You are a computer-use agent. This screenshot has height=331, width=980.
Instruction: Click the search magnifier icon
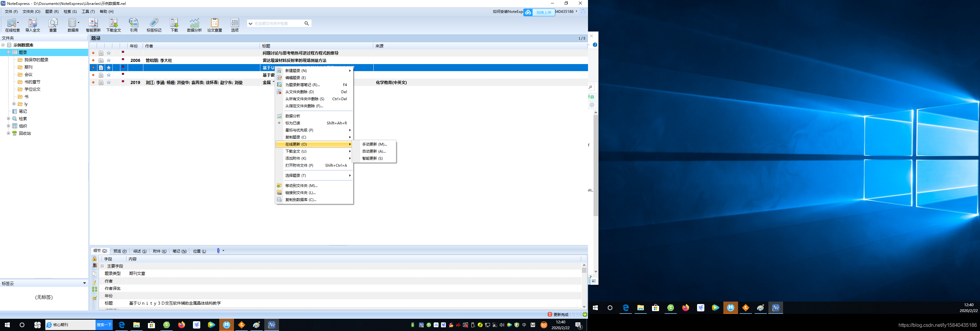pyautogui.click(x=307, y=24)
